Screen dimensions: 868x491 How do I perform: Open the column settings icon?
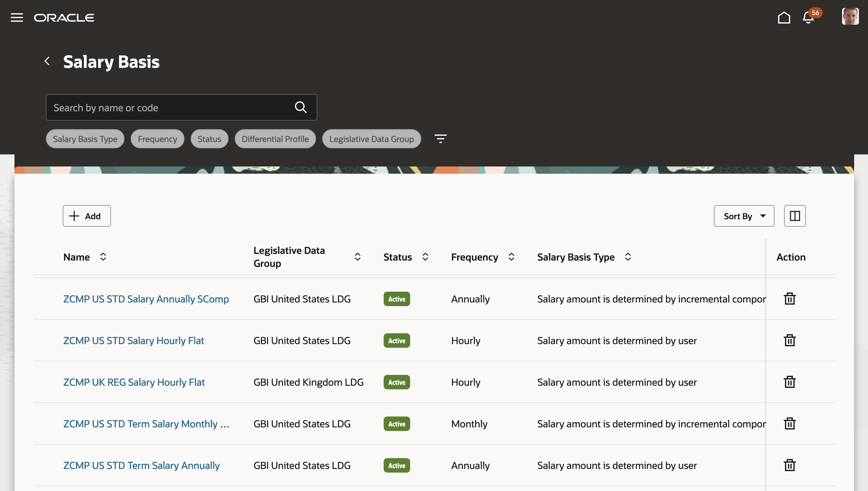[x=795, y=216]
